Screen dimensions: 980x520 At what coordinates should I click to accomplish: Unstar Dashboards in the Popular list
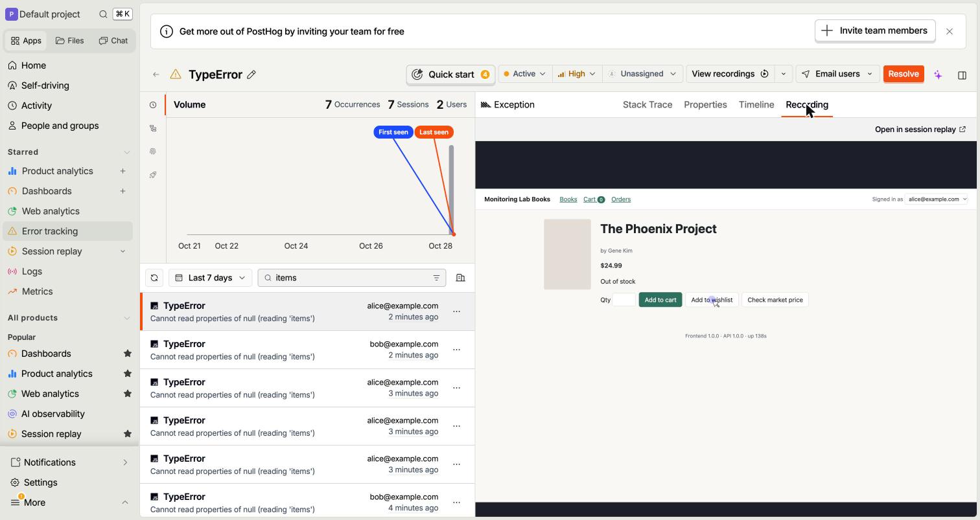pyautogui.click(x=128, y=354)
